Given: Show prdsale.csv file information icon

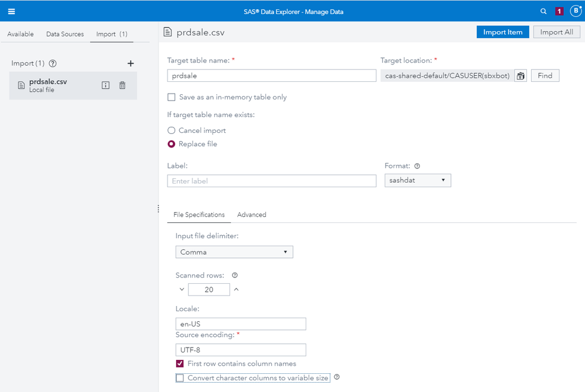Looking at the screenshot, I should (105, 85).
